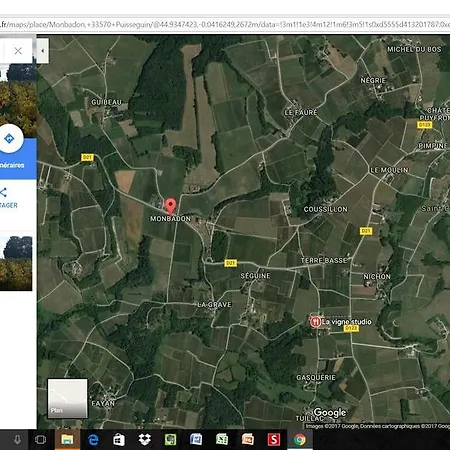Click the Google logo on the map
The width and height of the screenshot is (450, 450).
330,413
